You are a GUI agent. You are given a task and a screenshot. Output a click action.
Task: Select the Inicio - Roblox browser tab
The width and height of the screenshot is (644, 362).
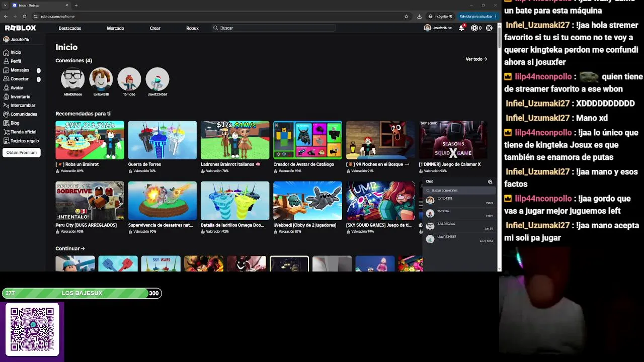[x=40, y=5]
